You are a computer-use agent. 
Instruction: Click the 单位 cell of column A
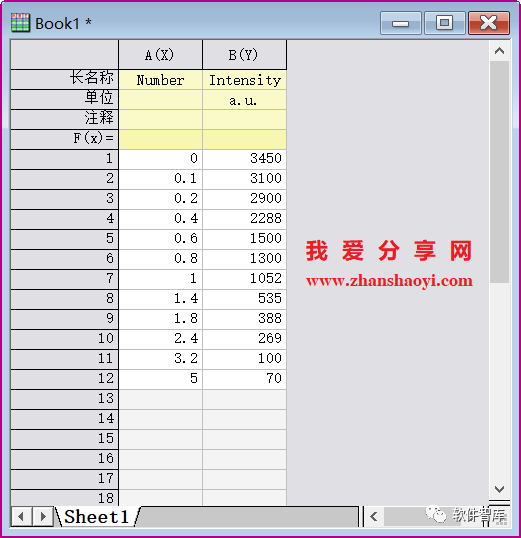click(160, 100)
